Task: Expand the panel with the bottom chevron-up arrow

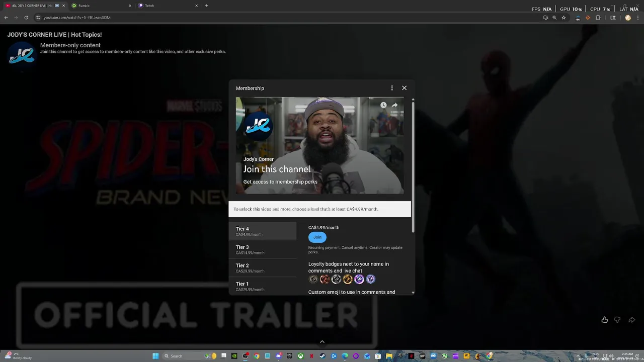Action: pos(322,341)
